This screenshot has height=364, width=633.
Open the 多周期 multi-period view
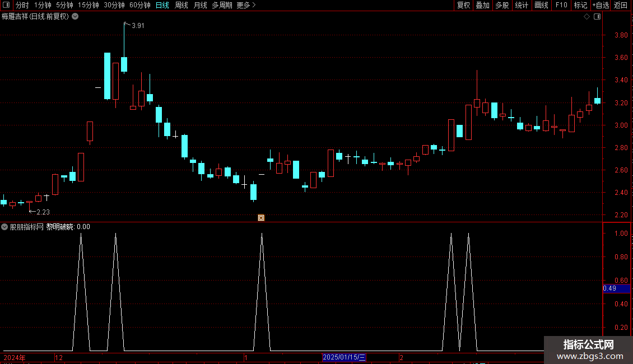pyautogui.click(x=222, y=5)
